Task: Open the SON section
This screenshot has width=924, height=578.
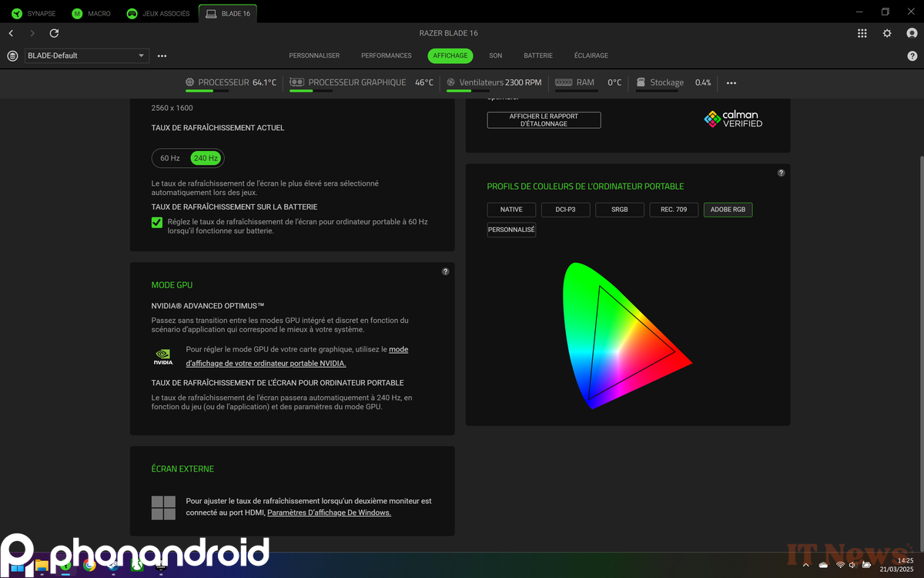Action: tap(495, 55)
